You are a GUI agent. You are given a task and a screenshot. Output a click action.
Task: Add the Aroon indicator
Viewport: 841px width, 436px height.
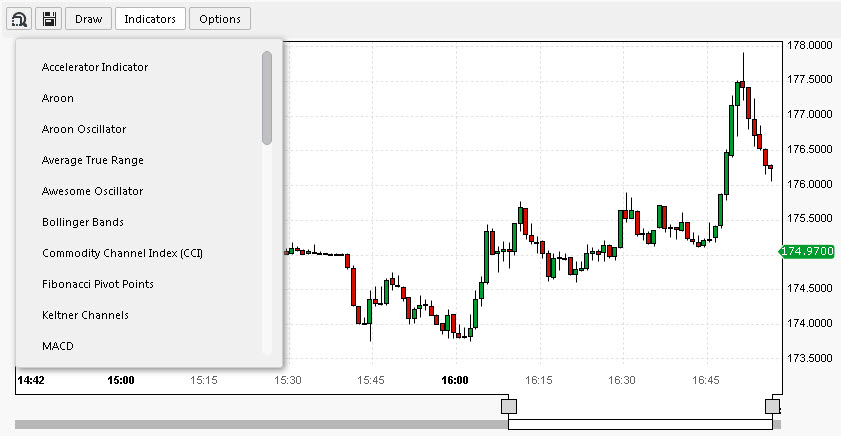tap(58, 98)
